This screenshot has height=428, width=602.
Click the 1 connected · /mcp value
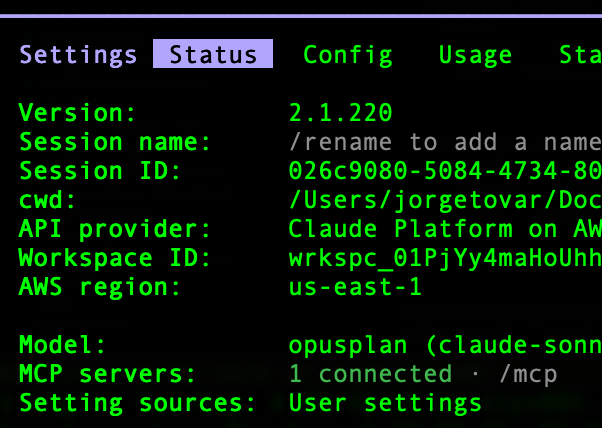423,374
